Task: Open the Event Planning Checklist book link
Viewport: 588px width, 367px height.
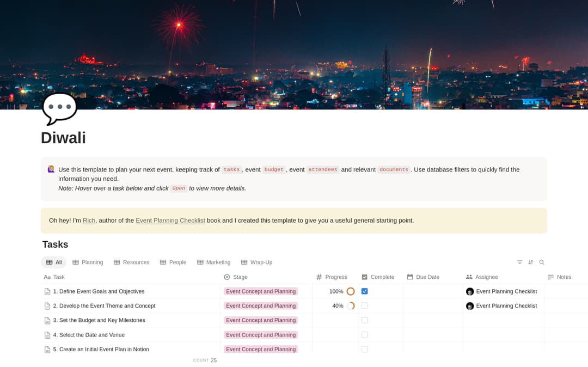Action: pyautogui.click(x=170, y=221)
